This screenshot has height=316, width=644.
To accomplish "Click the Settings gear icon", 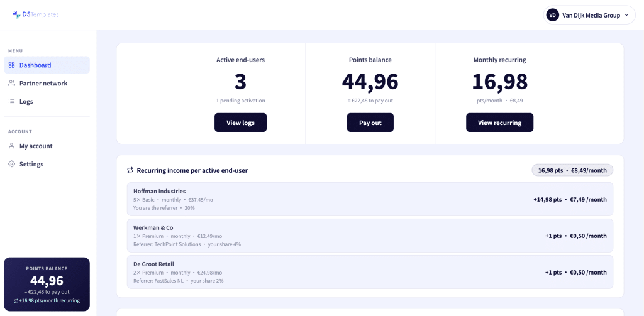I will click(11, 164).
